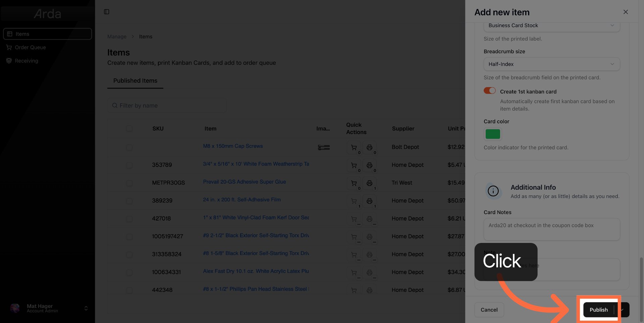Open Items in the sidebar
Image resolution: width=644 pixels, height=323 pixels.
(47, 34)
